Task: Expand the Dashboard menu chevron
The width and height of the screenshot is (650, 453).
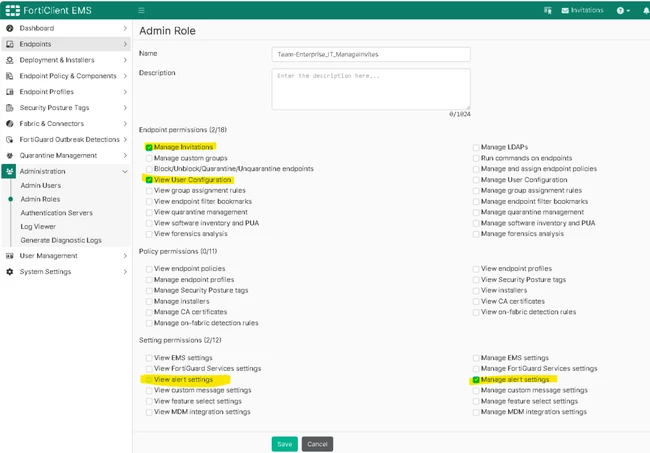Action: tap(125, 28)
